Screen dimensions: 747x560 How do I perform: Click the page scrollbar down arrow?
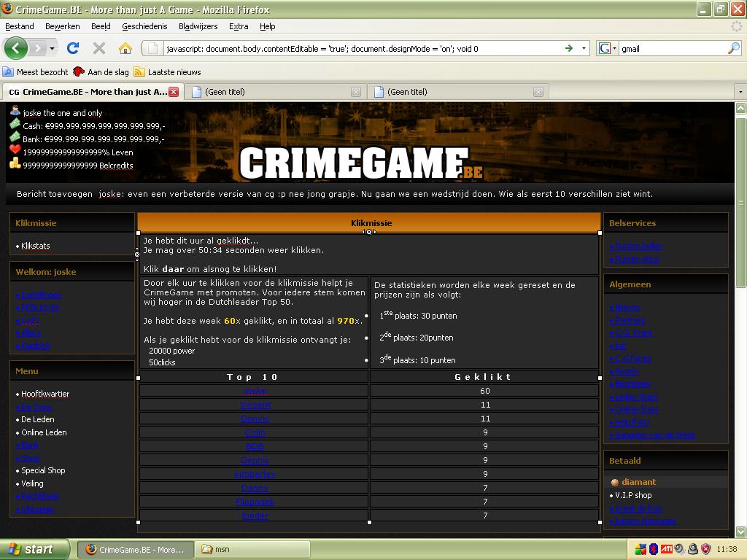[x=741, y=532]
